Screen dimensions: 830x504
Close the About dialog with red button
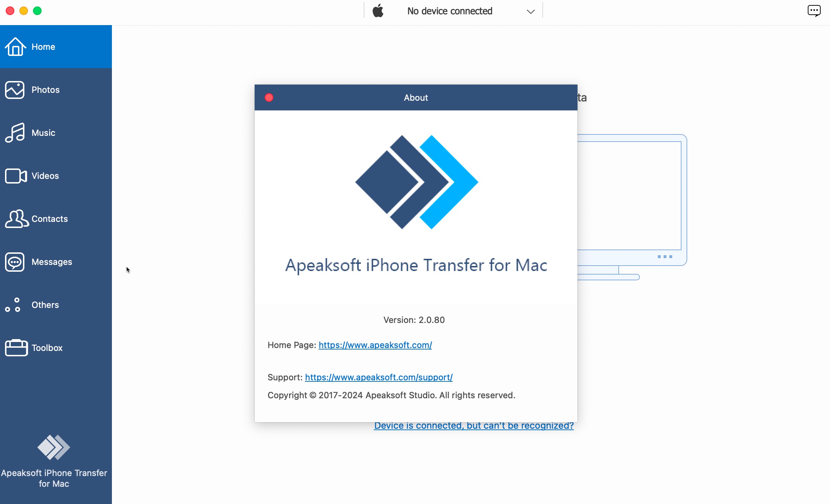click(269, 98)
